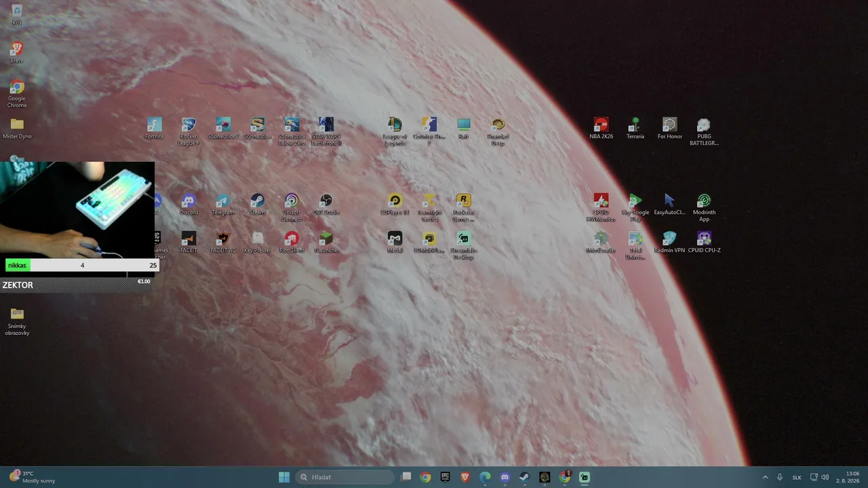
Task: Open the Windows Start menu
Action: pyautogui.click(x=284, y=477)
